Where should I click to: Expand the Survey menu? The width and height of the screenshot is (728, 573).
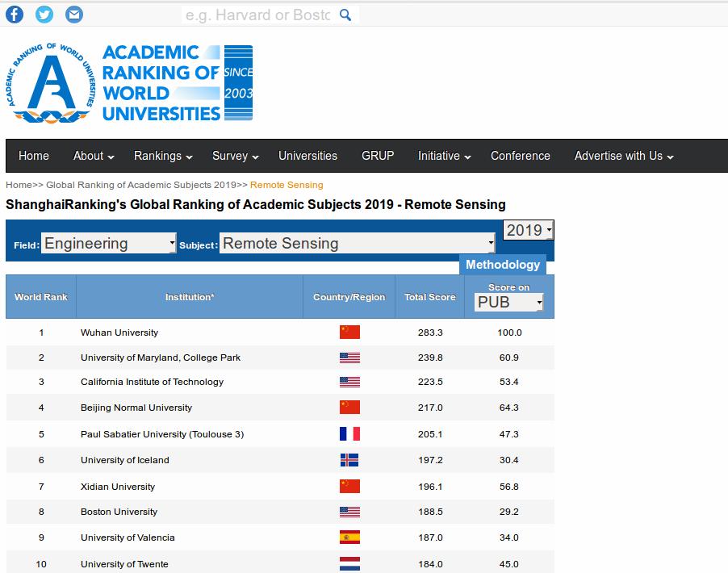235,156
